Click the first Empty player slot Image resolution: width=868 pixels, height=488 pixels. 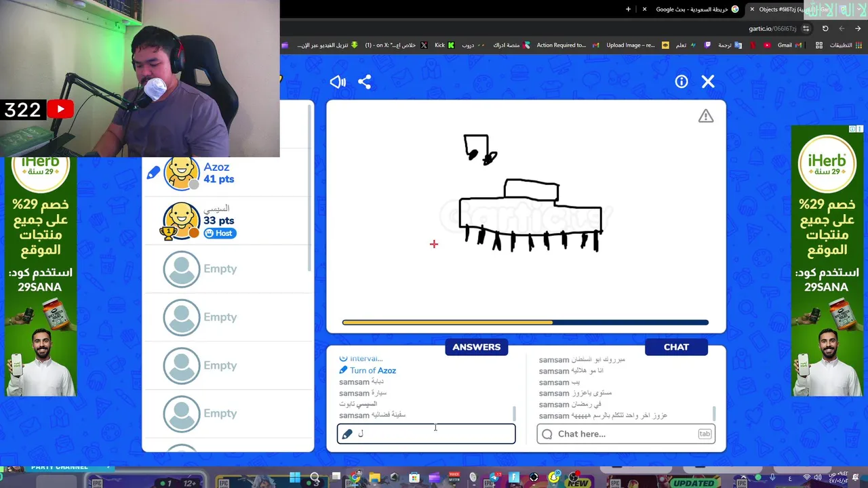pos(228,268)
